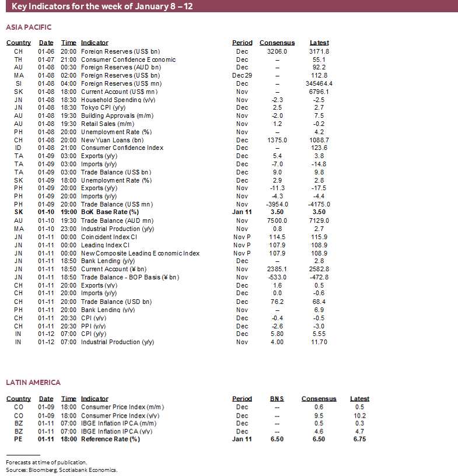Select the 'Household Spending (y/y)' row

(x=114, y=100)
